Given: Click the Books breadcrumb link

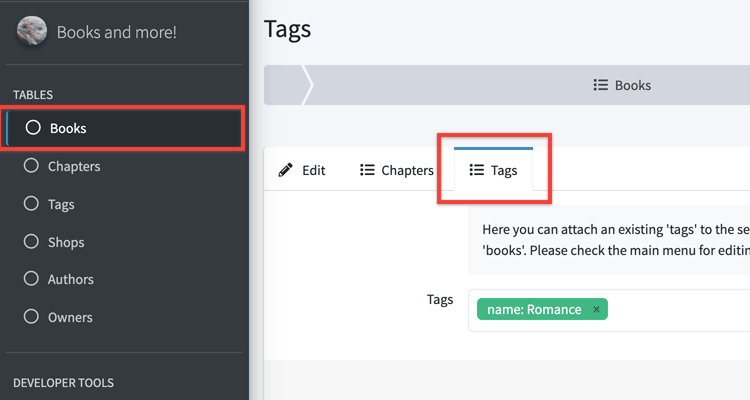Looking at the screenshot, I should point(632,85).
